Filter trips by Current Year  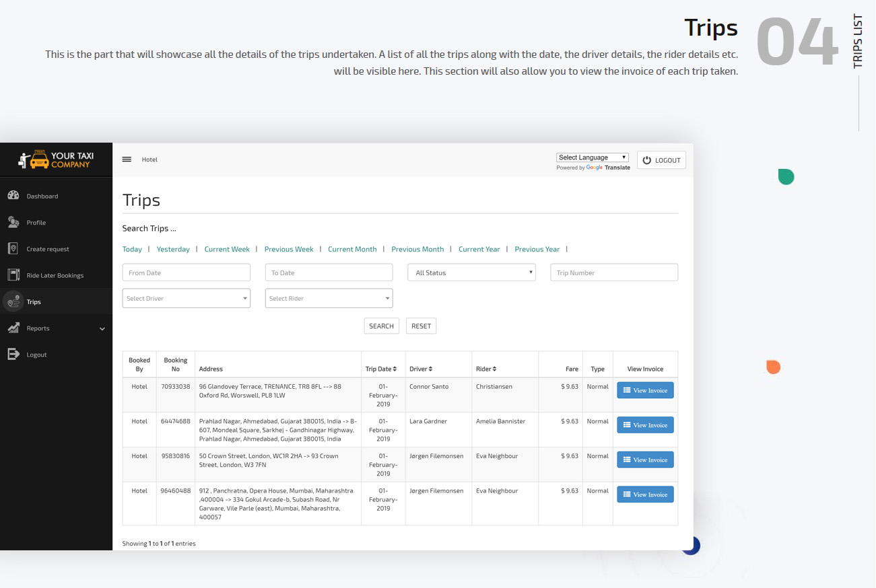(479, 249)
